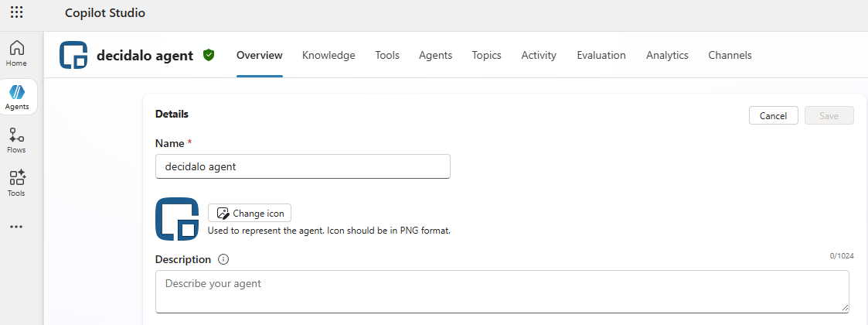
Task: Click the large agent icon thumbnail
Action: 177,219
